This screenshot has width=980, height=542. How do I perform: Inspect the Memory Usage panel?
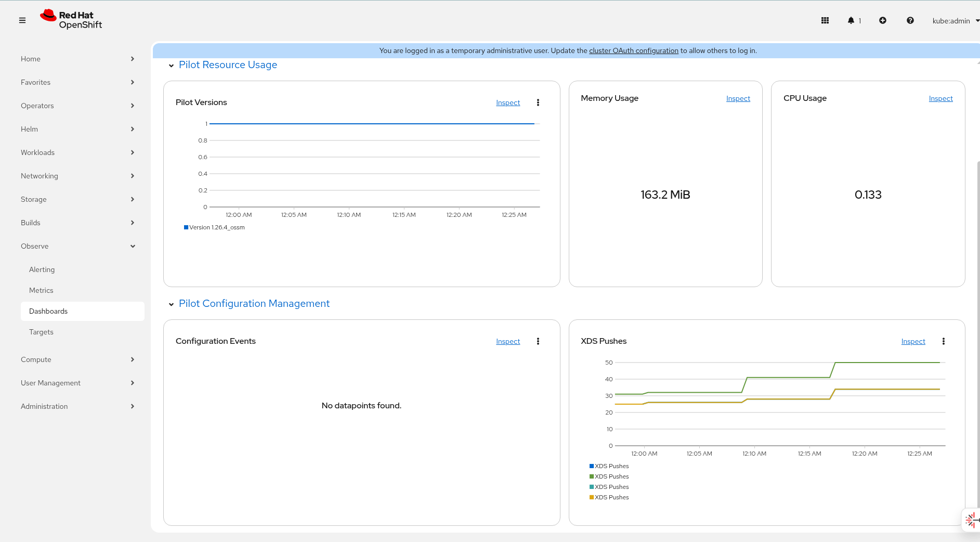(x=738, y=98)
